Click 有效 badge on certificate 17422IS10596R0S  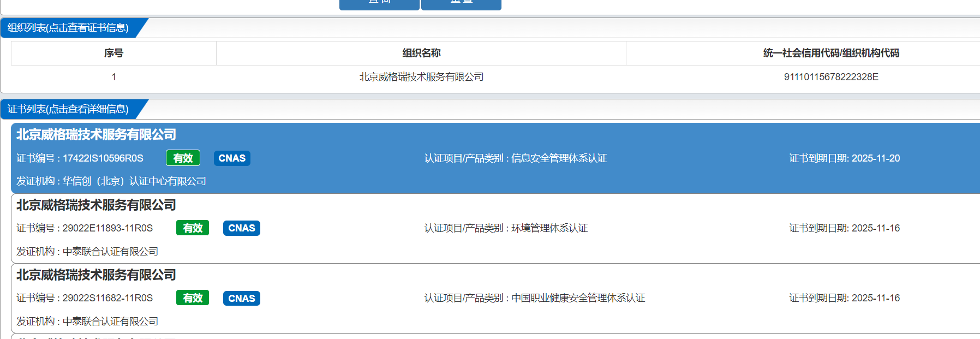coord(183,158)
